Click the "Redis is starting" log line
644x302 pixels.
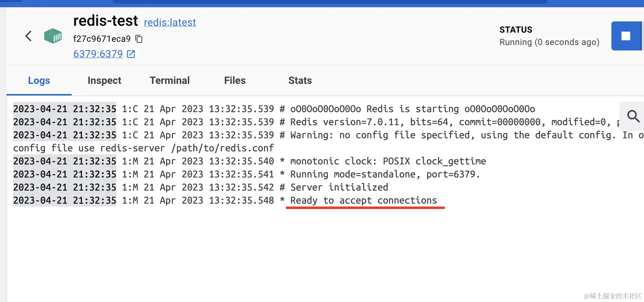pyautogui.click(x=413, y=109)
